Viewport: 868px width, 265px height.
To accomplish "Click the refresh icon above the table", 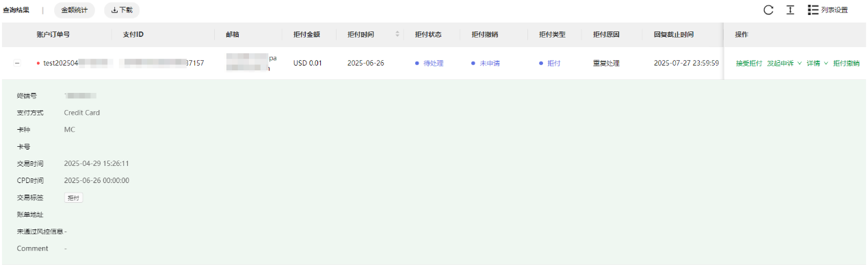I will pyautogui.click(x=768, y=10).
